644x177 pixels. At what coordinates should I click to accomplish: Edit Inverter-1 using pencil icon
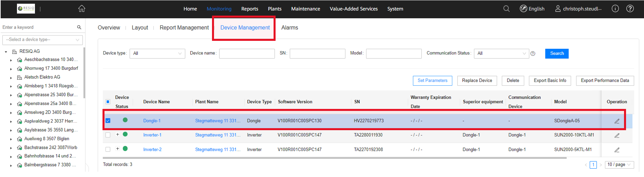tap(617, 135)
